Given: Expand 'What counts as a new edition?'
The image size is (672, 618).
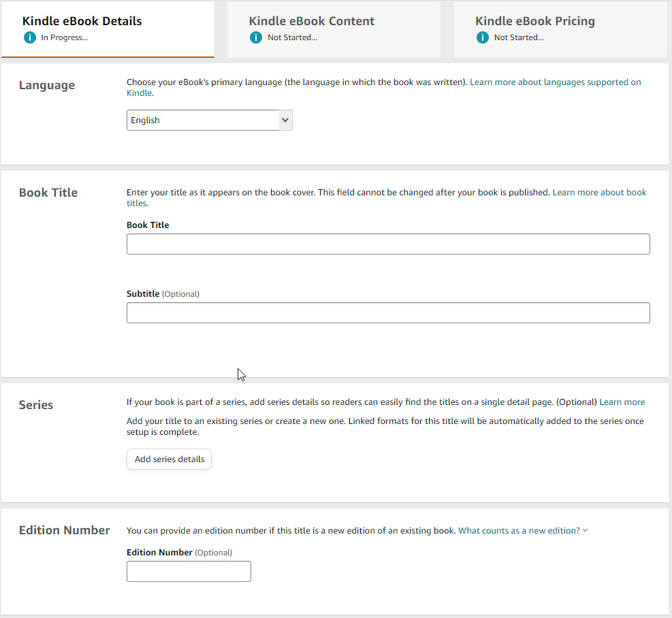Looking at the screenshot, I should coord(522,531).
